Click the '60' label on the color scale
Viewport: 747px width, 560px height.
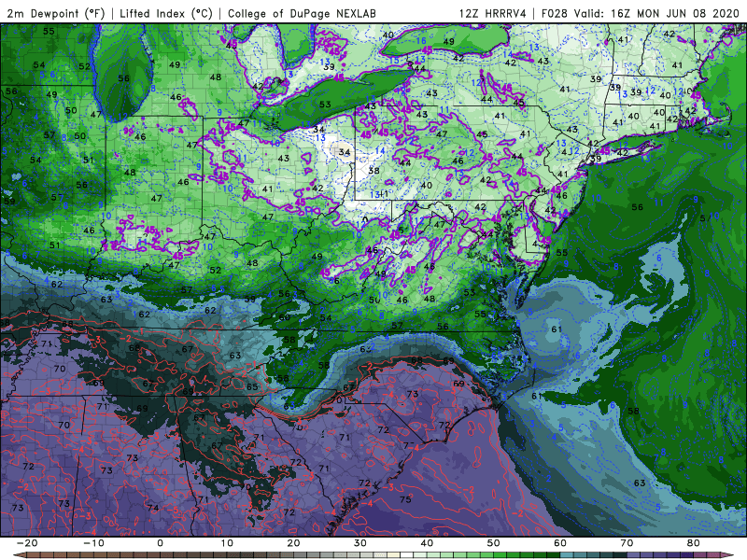pos(560,543)
